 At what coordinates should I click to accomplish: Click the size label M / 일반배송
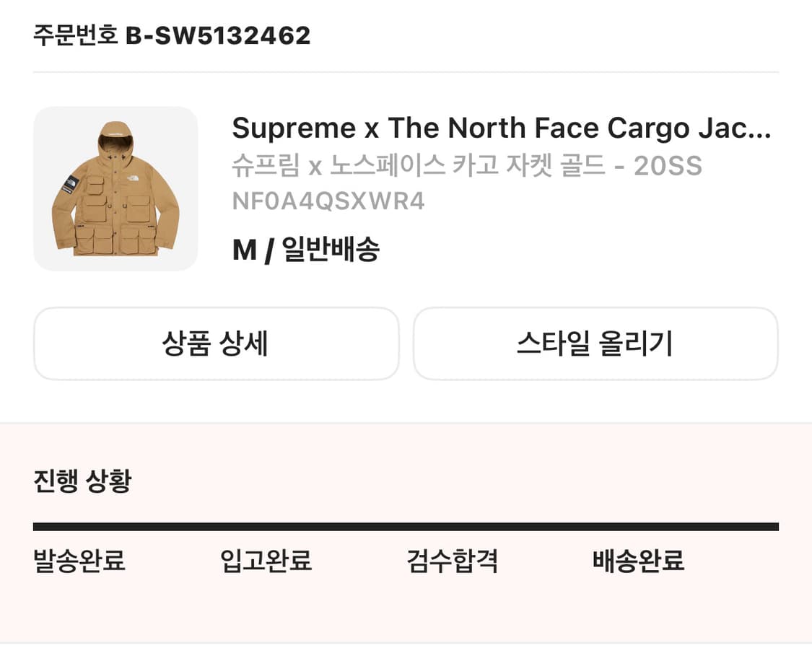click(307, 248)
